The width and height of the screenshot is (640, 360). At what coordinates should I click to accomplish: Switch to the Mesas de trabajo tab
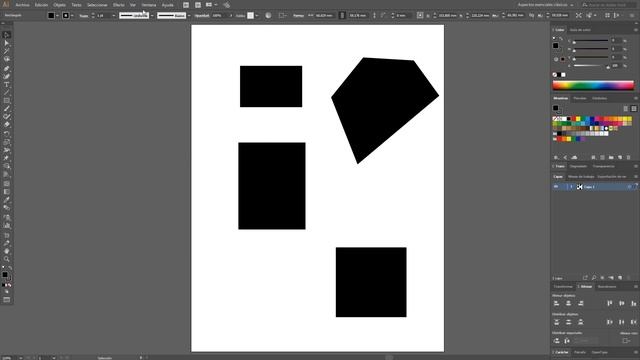581,177
